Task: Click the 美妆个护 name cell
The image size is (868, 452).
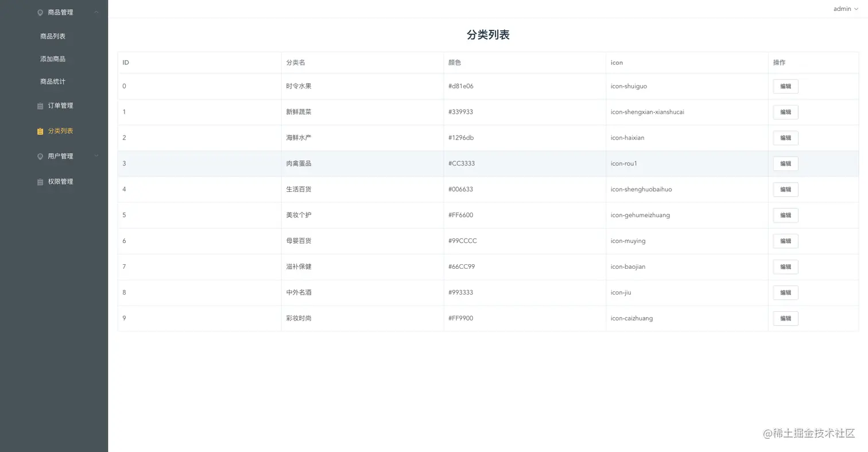Action: tap(362, 215)
